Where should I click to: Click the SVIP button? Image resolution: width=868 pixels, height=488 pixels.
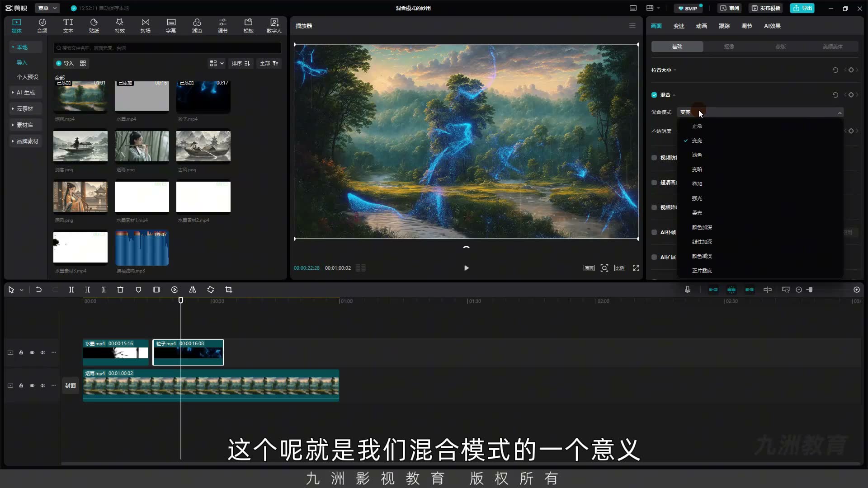(688, 8)
